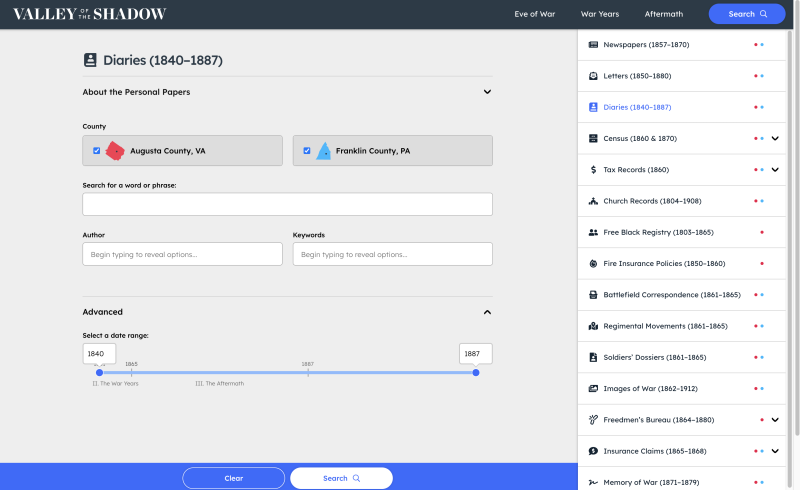
Task: Click the 1865 mark on the date slider
Action: point(131,364)
